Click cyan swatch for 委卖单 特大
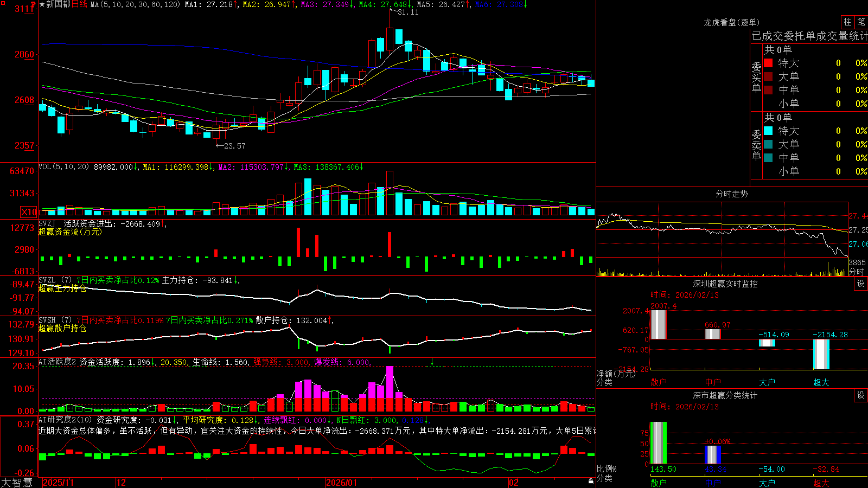Viewport: 868px width, 488px height. tap(768, 131)
